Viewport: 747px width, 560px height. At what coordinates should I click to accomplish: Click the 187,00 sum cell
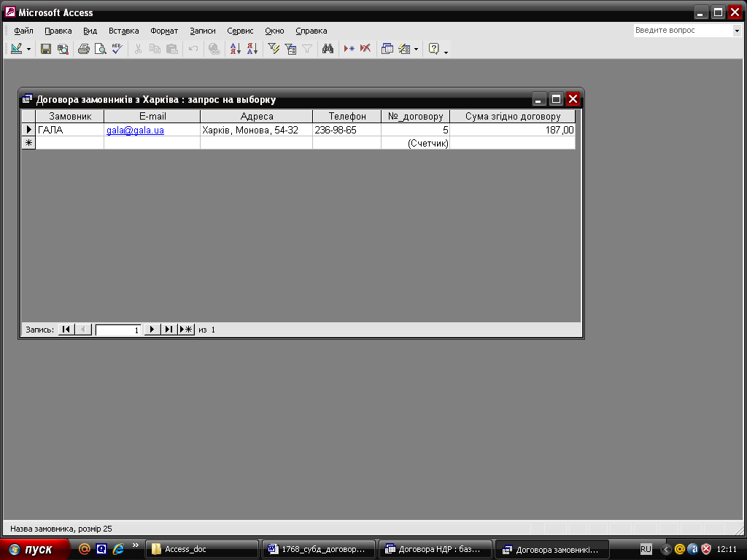pos(513,130)
